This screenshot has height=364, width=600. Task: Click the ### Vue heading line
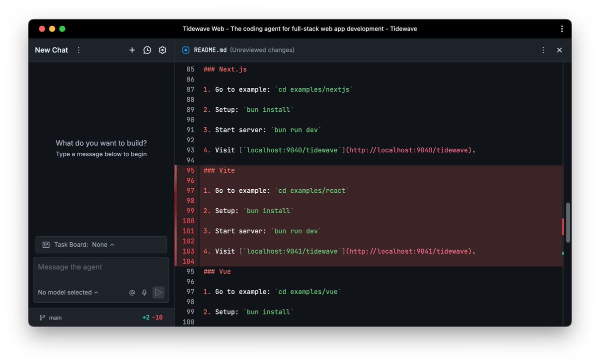pyautogui.click(x=217, y=272)
